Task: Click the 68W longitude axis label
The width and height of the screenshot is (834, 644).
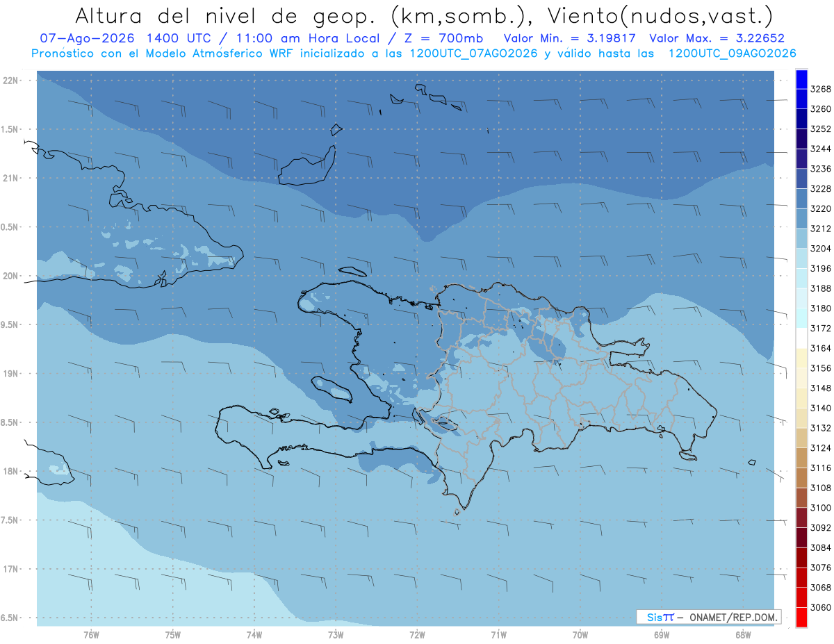Action: [x=743, y=635]
